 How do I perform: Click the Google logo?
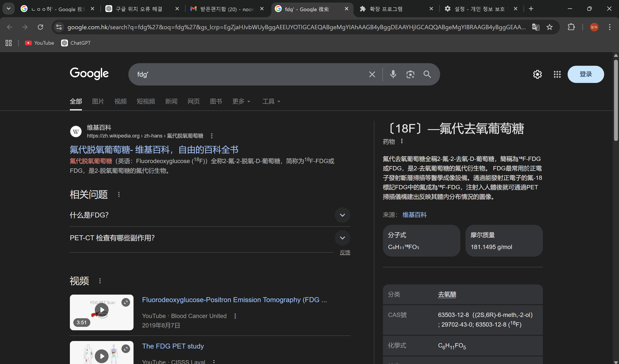pyautogui.click(x=89, y=73)
